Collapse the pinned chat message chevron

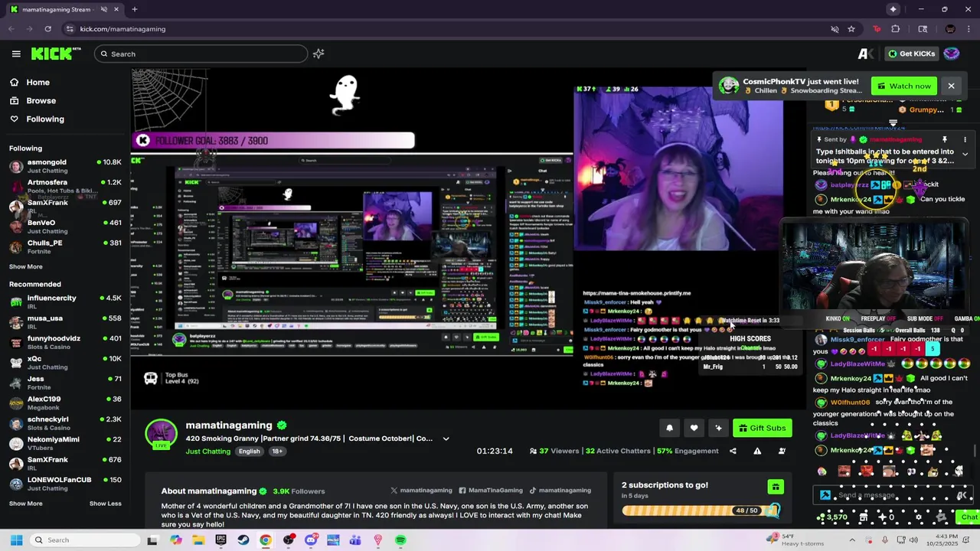pos(965,154)
